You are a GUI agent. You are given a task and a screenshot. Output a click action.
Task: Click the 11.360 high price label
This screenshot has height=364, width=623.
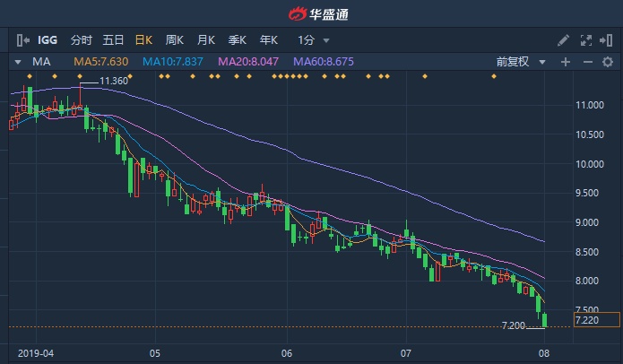click(114, 81)
